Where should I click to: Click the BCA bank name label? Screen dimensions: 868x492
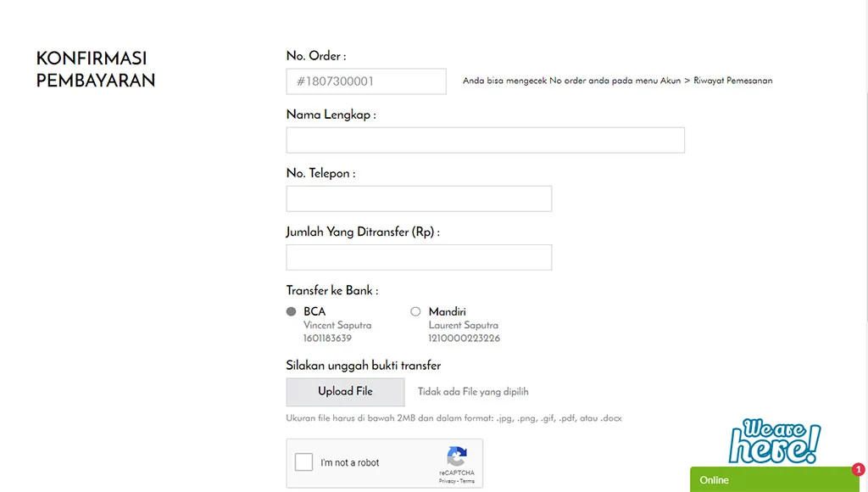click(314, 311)
